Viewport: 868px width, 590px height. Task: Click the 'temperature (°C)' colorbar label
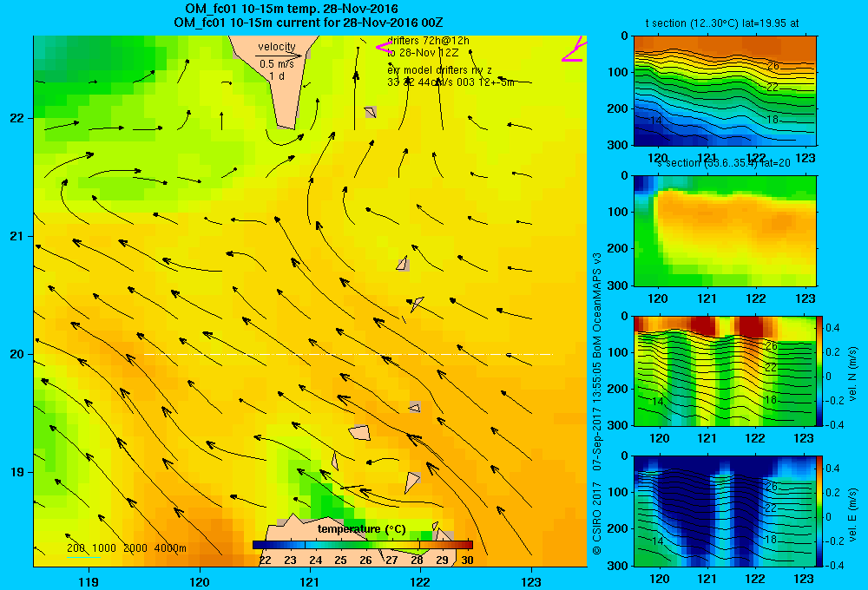(361, 529)
